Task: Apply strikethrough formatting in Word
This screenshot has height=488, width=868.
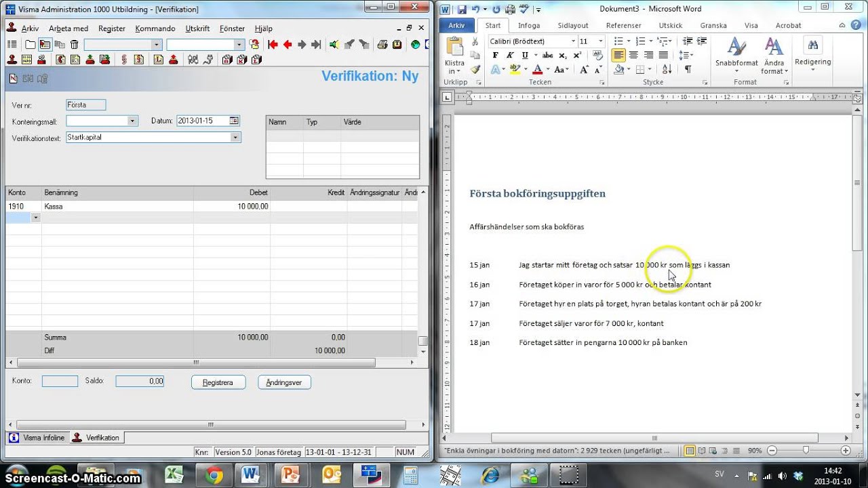Action: (547, 56)
